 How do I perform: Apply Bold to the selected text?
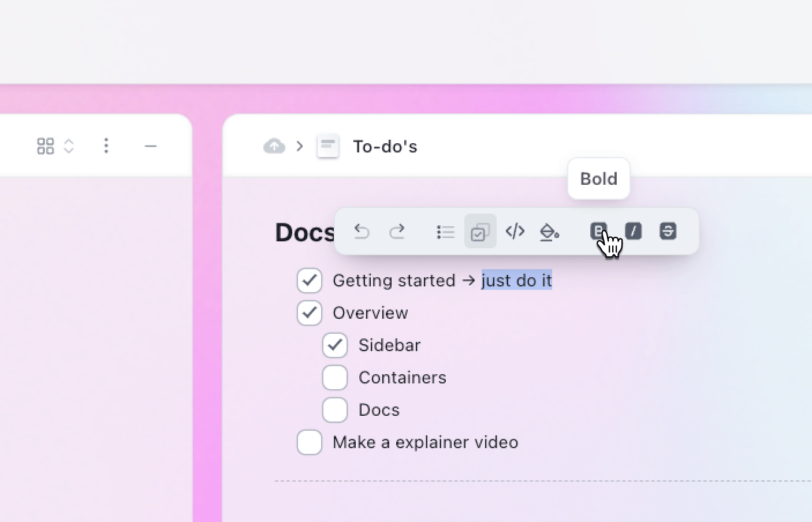point(599,231)
